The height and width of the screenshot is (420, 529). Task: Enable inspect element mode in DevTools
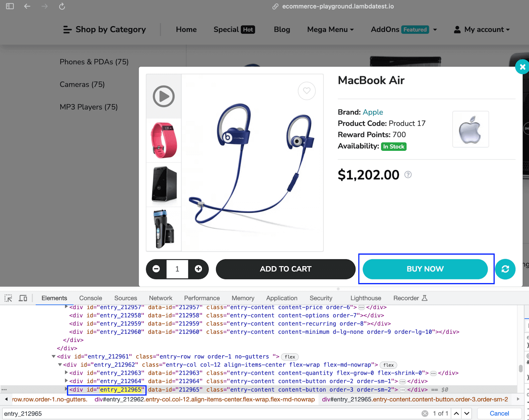coord(8,298)
